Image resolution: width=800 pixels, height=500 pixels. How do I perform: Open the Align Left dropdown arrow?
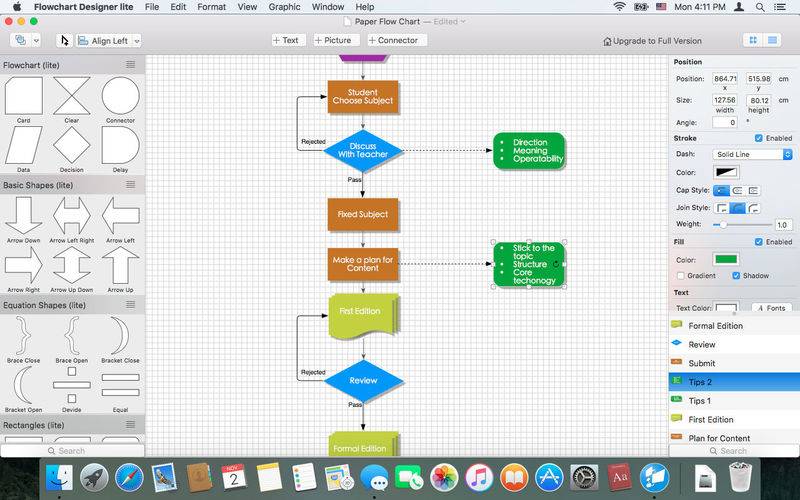(137, 41)
